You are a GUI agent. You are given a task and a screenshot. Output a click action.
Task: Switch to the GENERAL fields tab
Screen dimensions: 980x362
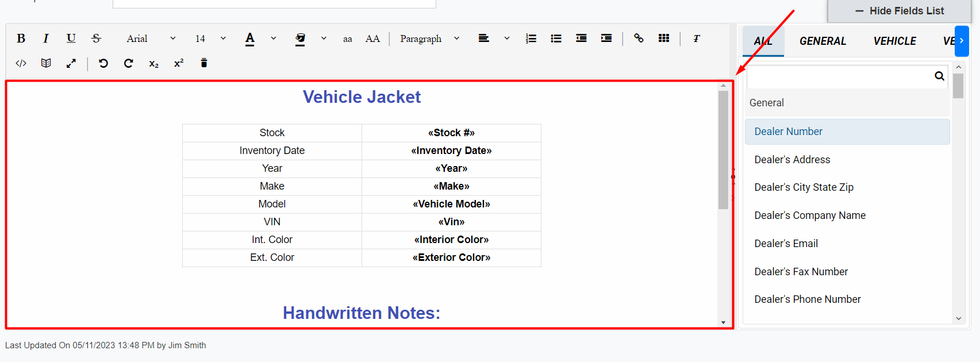[823, 41]
